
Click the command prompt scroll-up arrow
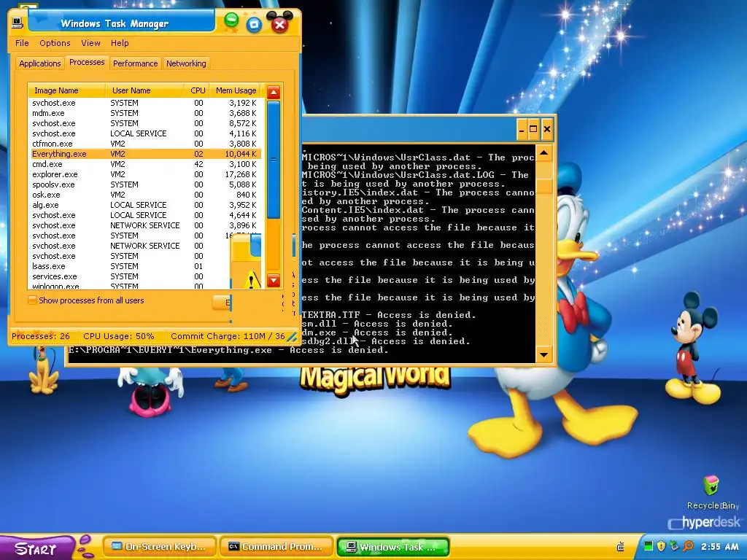coord(544,153)
